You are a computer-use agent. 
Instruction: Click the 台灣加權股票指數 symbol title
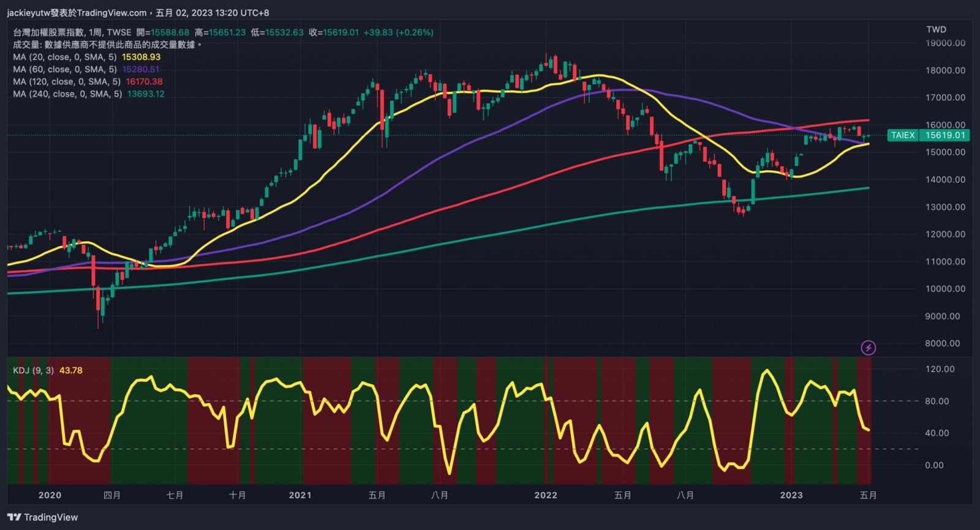48,32
